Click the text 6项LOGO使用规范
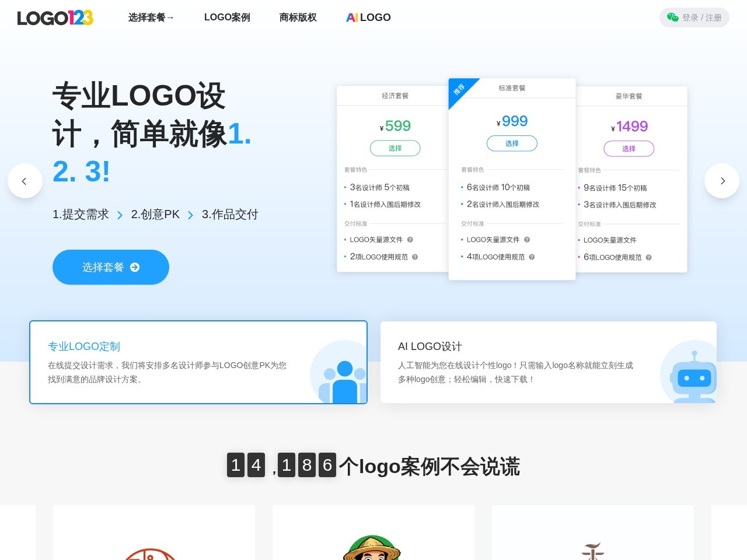This screenshot has height=560, width=747. click(x=612, y=258)
